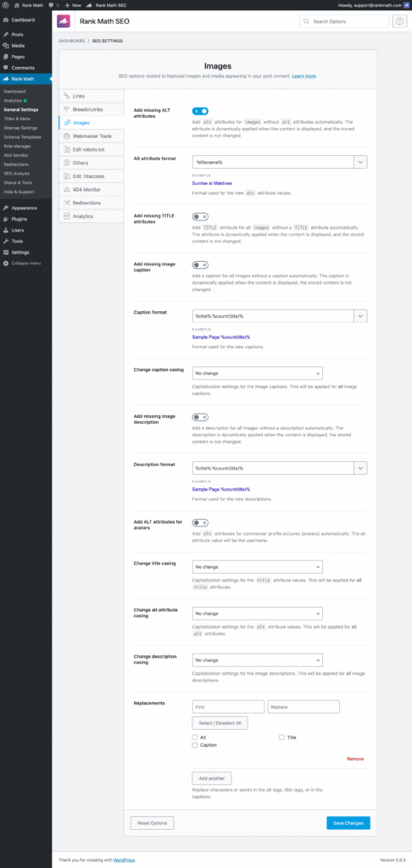The width and height of the screenshot is (412, 868).
Task: Check the Alt replacement checkbox
Action: [x=194, y=737]
